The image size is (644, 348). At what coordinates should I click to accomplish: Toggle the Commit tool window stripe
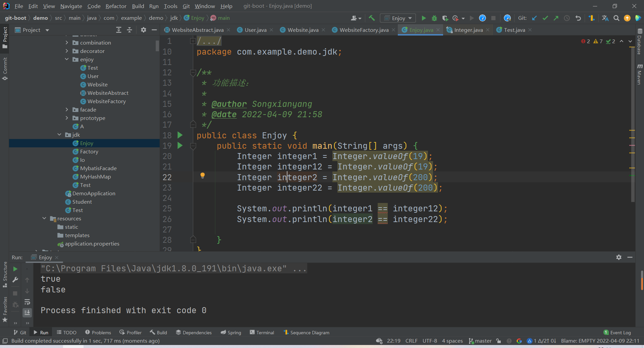click(5, 69)
